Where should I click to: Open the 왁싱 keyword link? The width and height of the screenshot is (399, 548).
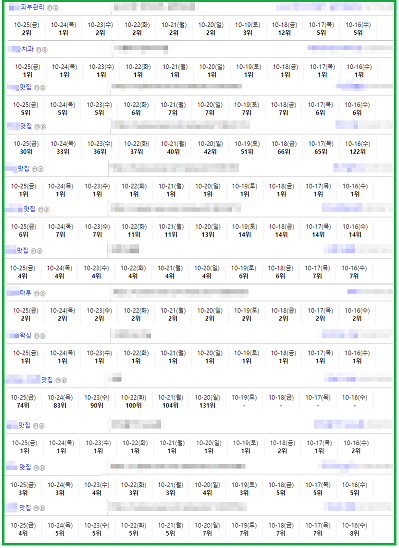pos(25,336)
